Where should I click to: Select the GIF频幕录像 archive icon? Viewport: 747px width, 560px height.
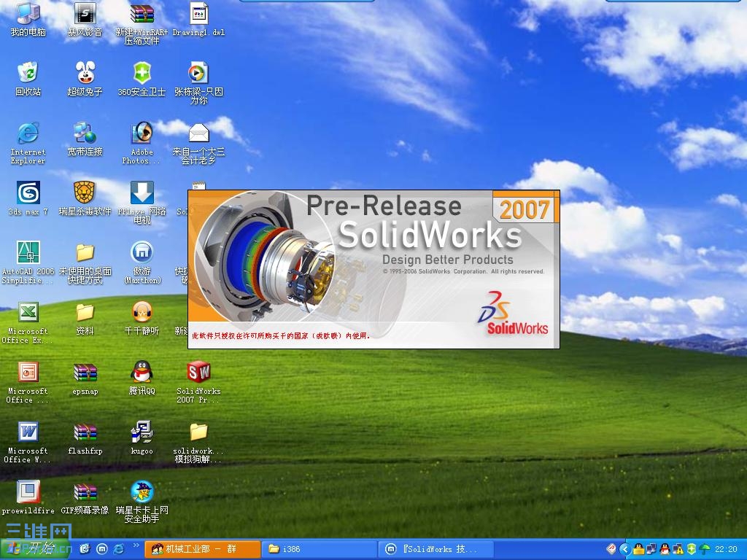point(85,497)
